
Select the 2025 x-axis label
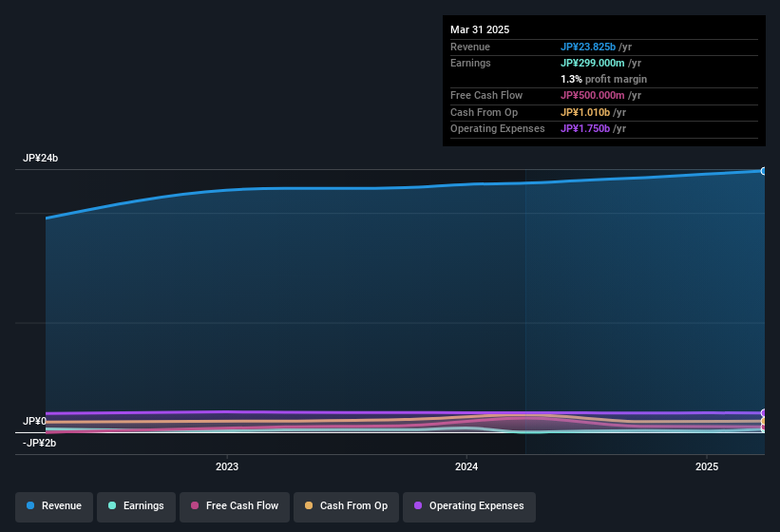(x=707, y=466)
